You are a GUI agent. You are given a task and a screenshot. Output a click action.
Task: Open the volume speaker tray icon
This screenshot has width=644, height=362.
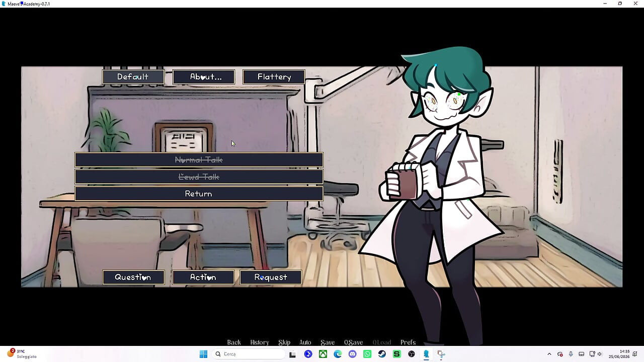pos(600,354)
